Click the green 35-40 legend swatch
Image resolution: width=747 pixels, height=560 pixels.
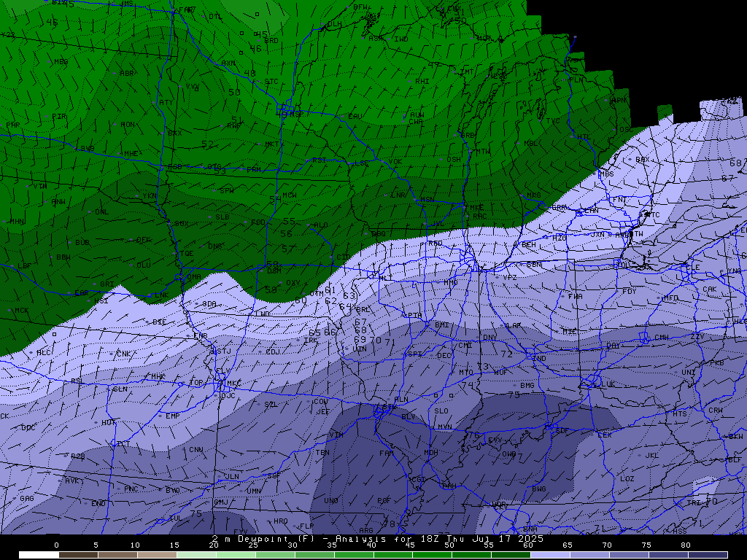(x=354, y=555)
